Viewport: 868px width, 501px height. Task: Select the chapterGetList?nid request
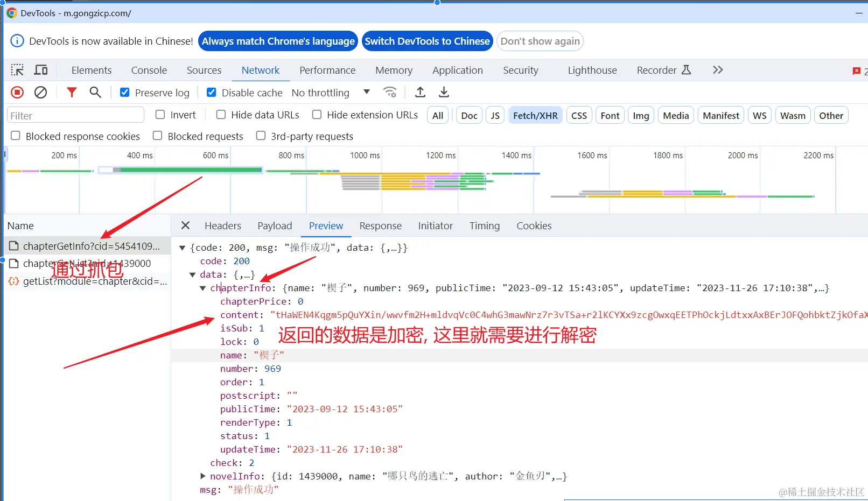[x=88, y=263]
